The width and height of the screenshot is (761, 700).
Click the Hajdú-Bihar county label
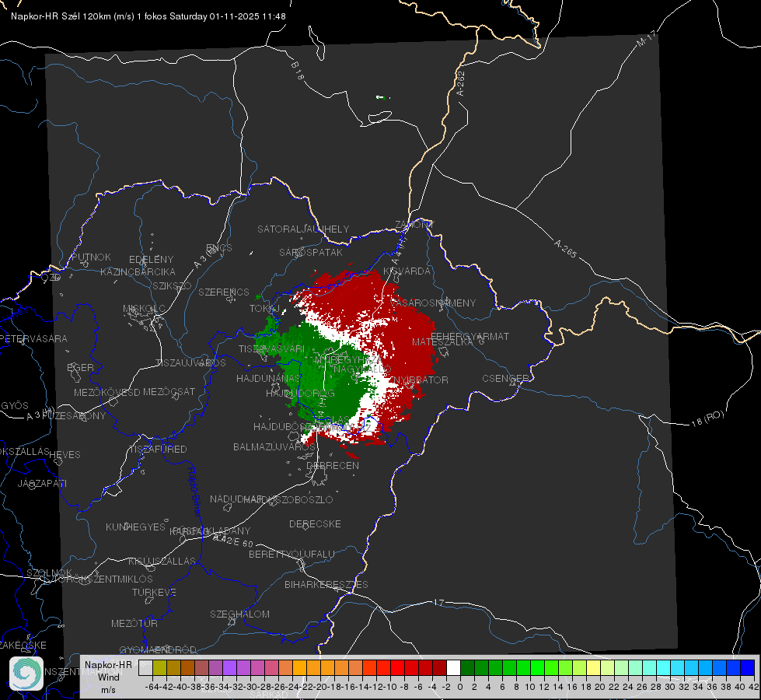[194, 492]
